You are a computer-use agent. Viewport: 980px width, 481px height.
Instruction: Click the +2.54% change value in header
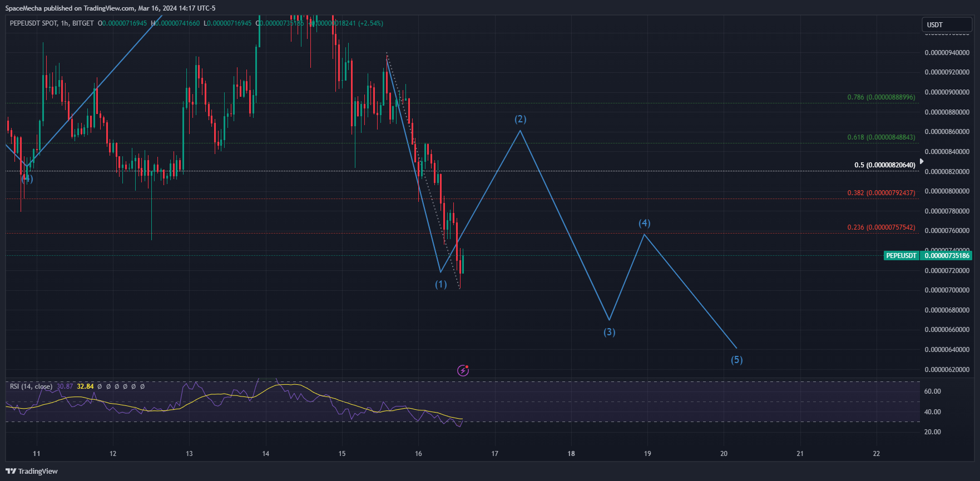pos(370,23)
